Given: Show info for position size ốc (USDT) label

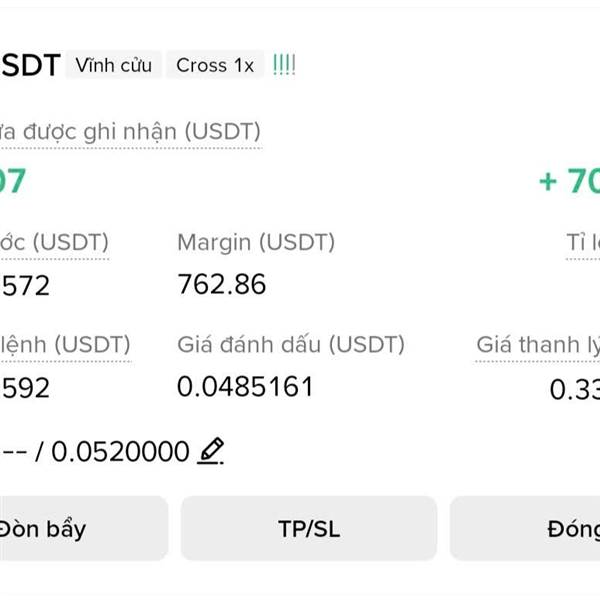Looking at the screenshot, I should pos(54,243).
